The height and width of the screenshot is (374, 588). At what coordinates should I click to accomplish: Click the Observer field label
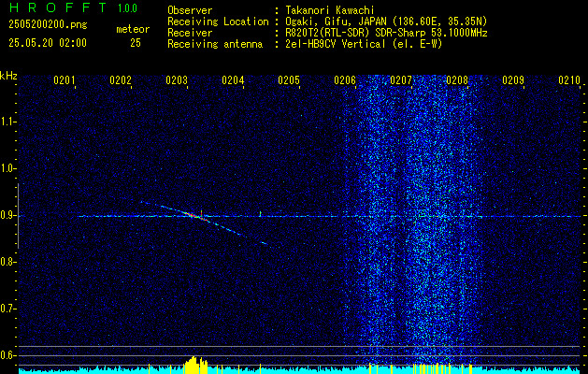tap(190, 10)
